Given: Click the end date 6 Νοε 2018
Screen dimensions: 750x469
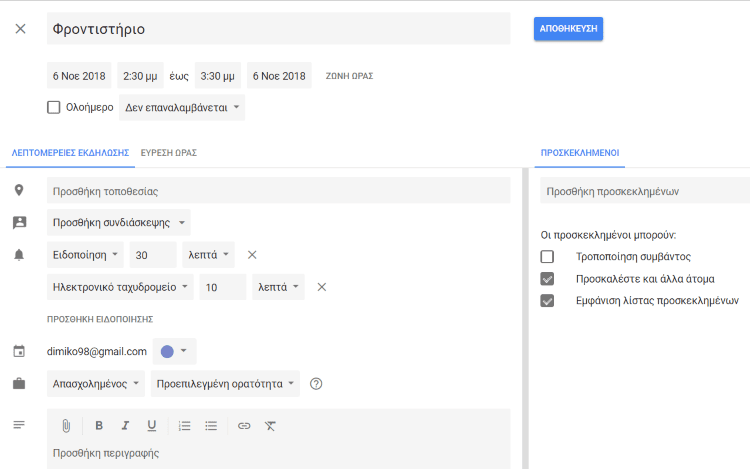Looking at the screenshot, I should tap(279, 76).
